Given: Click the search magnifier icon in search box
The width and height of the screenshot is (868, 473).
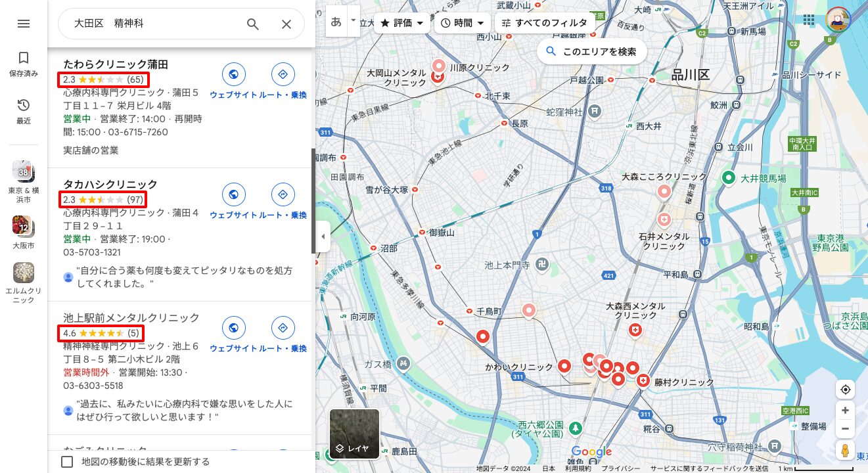Looking at the screenshot, I should click(x=253, y=24).
